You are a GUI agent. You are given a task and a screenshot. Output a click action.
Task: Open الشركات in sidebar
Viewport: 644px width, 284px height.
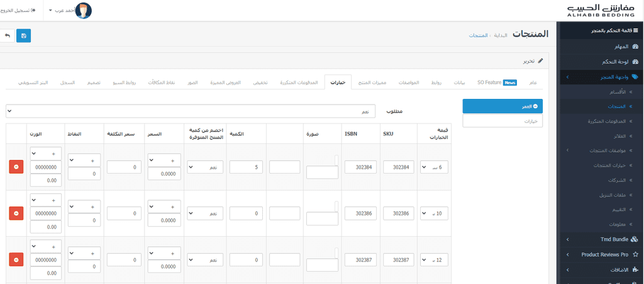pyautogui.click(x=616, y=180)
